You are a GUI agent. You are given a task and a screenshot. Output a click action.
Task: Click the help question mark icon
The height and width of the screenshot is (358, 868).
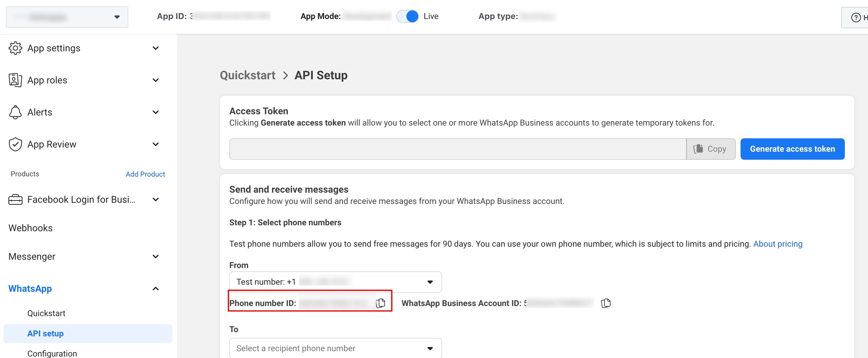coord(856,18)
